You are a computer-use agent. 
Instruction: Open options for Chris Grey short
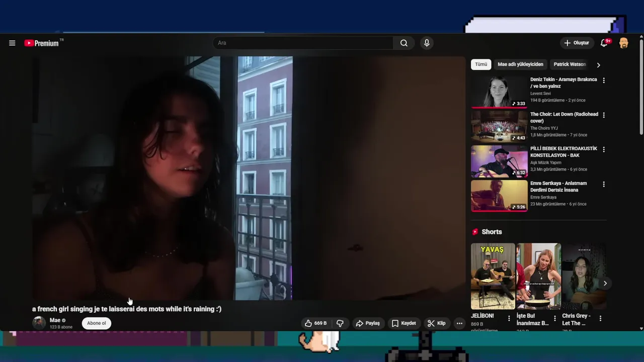[600, 318]
